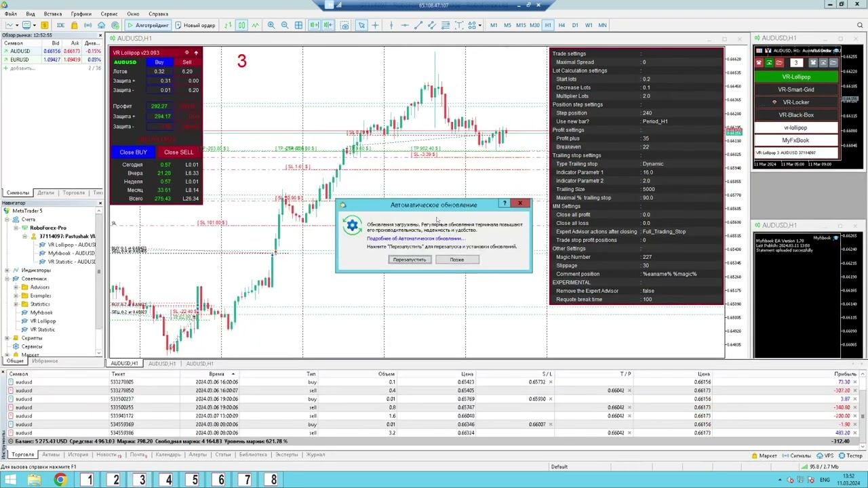Viewport: 868px width, 488px height.
Task: Select the trendline drawing tool
Action: coord(418,25)
